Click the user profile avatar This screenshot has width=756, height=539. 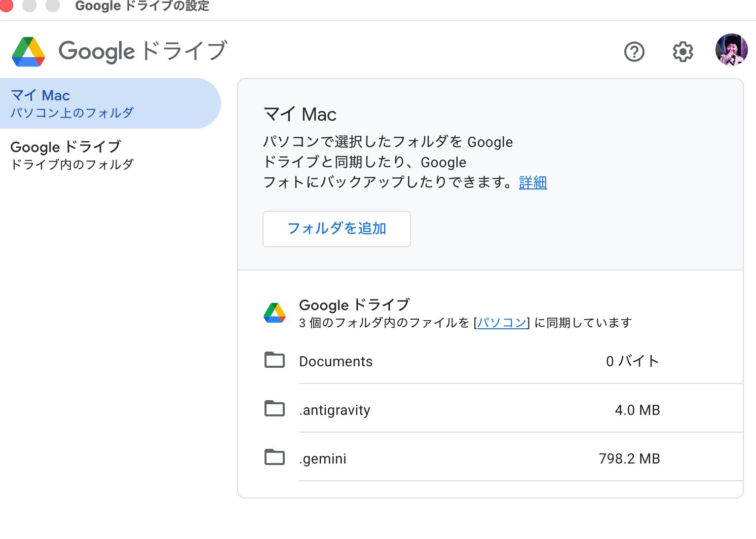(731, 50)
